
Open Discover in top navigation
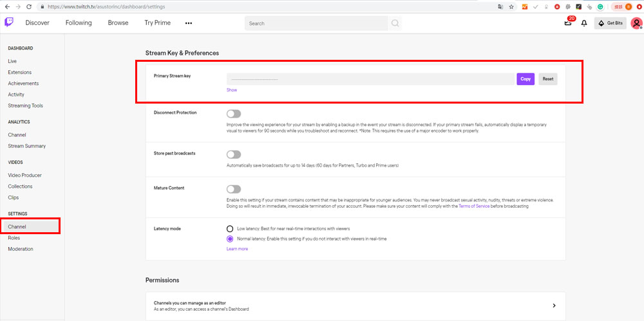pos(37,23)
